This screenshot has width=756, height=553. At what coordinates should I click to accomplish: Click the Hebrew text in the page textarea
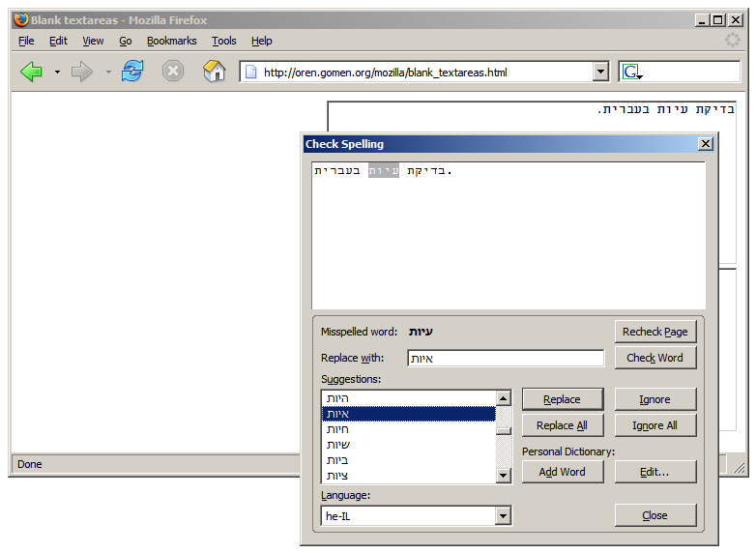(666, 110)
